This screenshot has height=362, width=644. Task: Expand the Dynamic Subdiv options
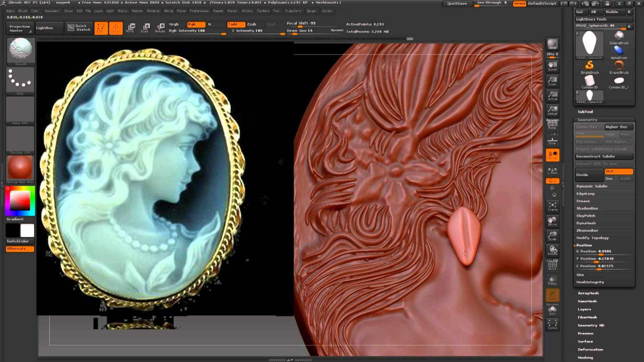click(x=592, y=186)
